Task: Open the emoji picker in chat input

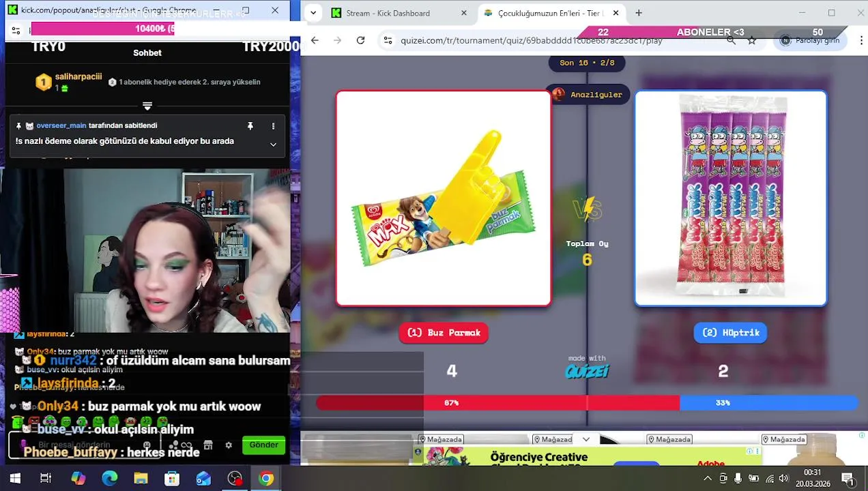Action: tap(147, 445)
